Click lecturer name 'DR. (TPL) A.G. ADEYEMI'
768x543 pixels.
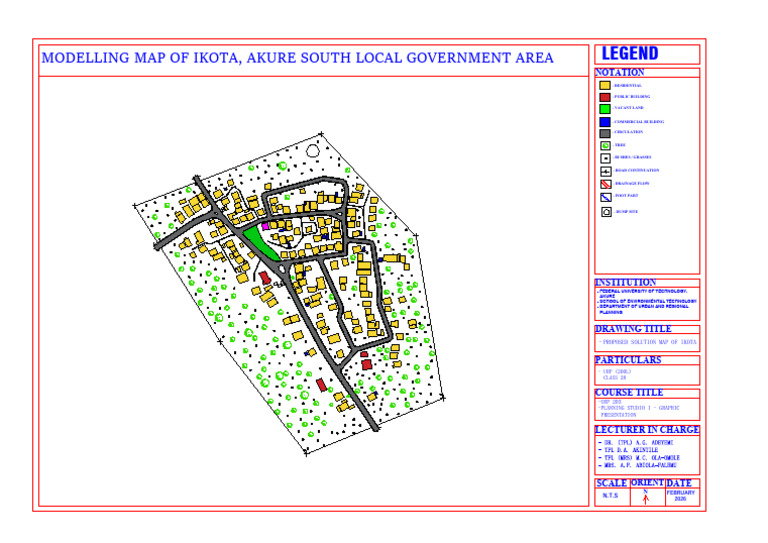click(x=639, y=443)
